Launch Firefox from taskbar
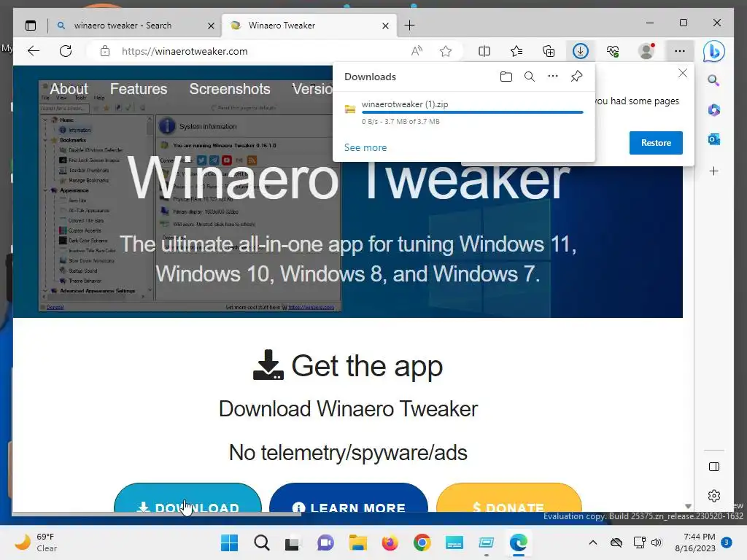 click(390, 542)
